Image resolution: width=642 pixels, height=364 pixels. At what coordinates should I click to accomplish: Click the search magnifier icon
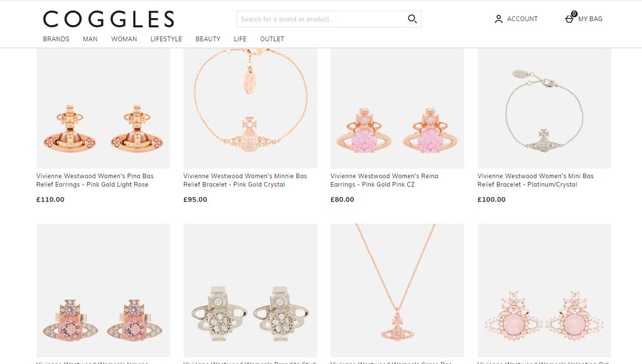click(x=412, y=19)
